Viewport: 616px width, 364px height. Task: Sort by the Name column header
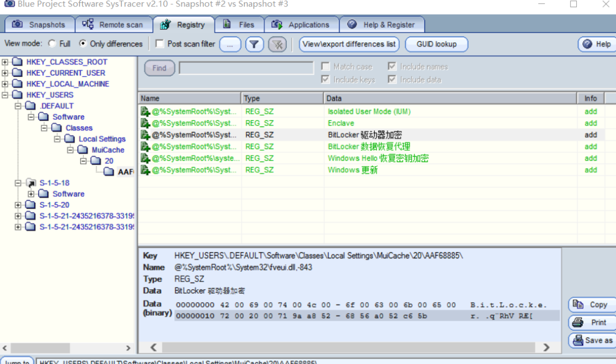pos(190,98)
